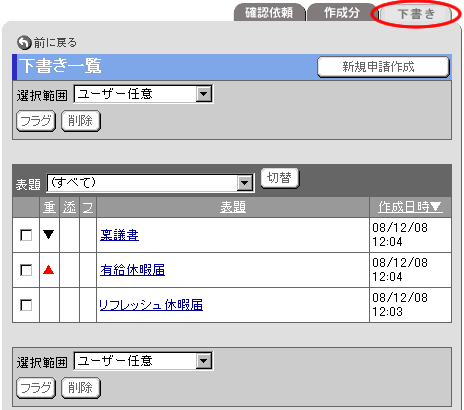
Task: Click the 切替 button
Action: pos(279,178)
